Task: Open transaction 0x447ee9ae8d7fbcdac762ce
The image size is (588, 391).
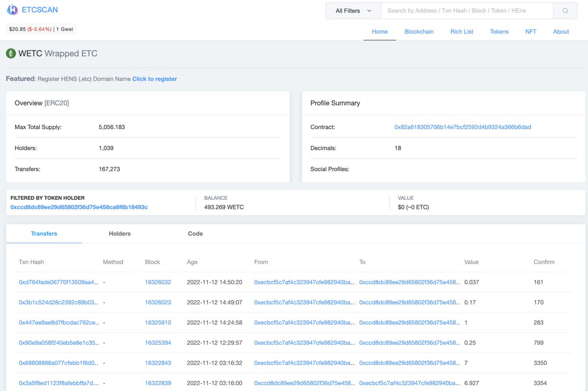Action: point(59,322)
